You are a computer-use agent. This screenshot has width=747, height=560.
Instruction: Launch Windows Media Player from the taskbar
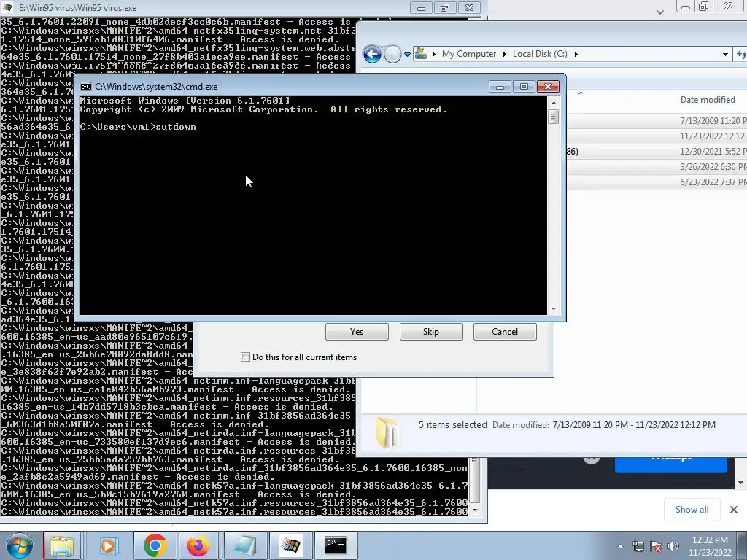pos(108,545)
